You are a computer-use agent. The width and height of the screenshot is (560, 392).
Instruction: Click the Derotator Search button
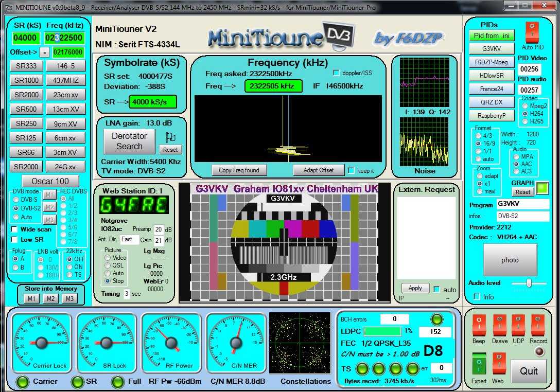pos(129,141)
